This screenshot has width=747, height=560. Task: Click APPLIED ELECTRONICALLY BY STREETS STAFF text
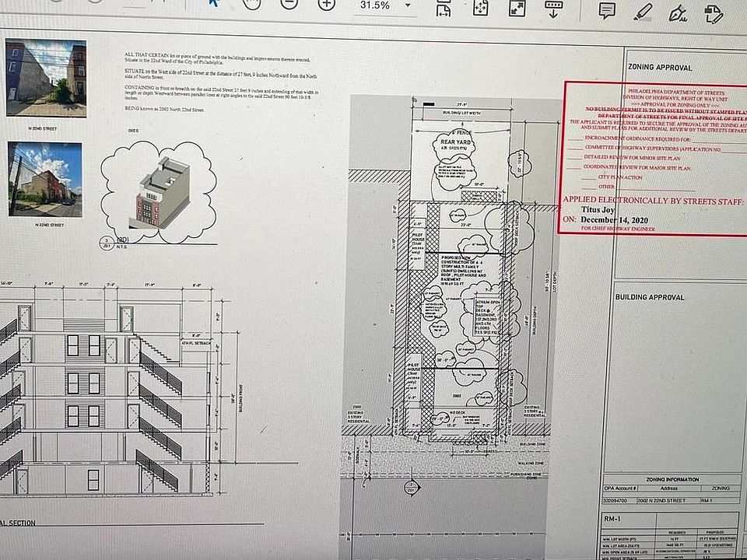click(x=653, y=201)
